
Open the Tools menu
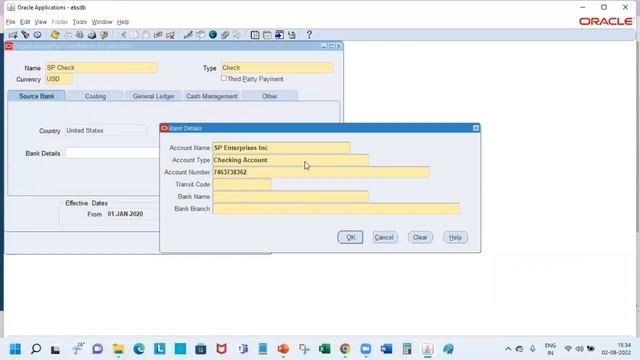click(x=80, y=22)
